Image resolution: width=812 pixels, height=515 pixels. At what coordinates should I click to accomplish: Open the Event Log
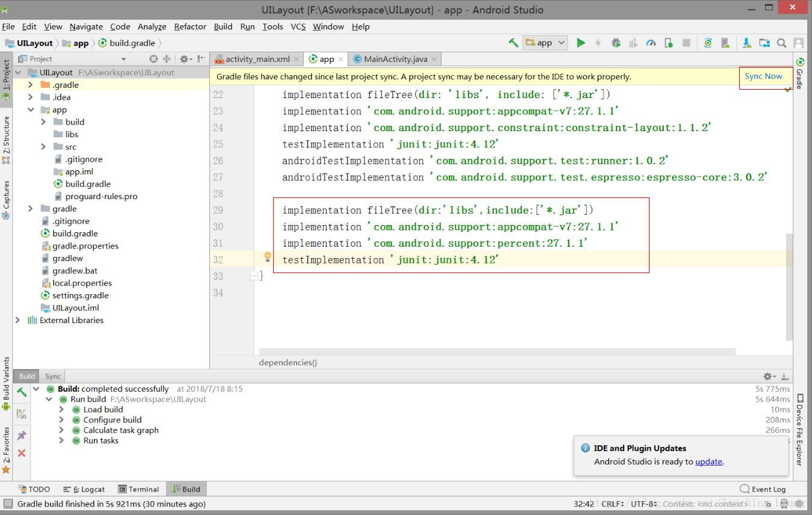pos(763,489)
